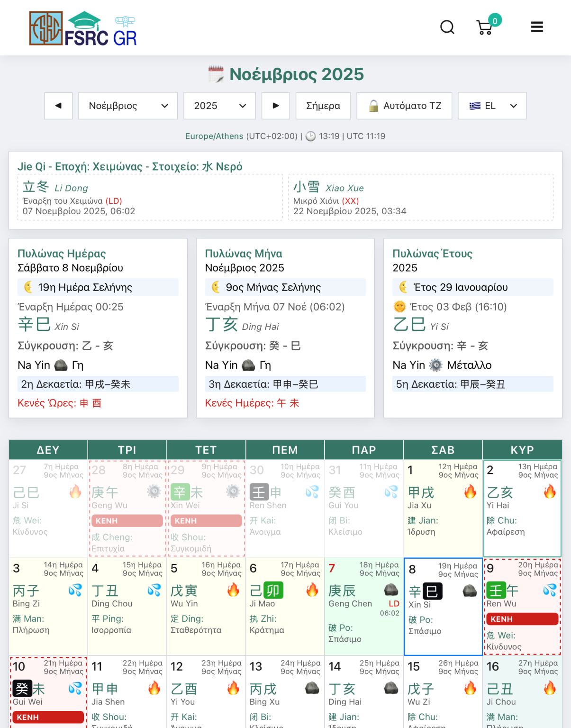Click fire icon on November 5
571x728 pixels.
coord(233,590)
